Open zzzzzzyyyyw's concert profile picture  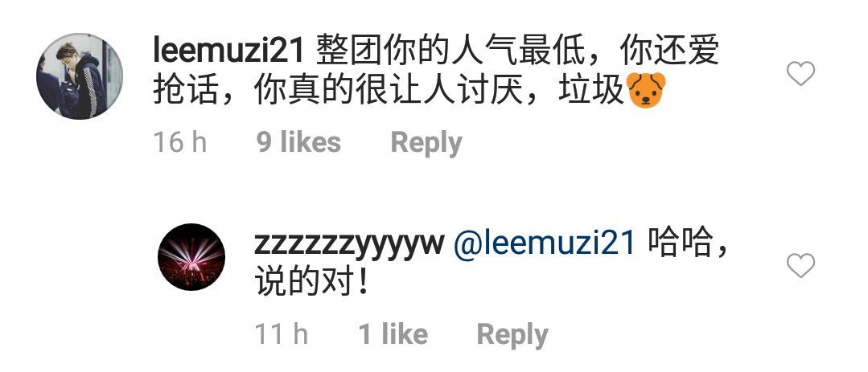pyautogui.click(x=191, y=256)
